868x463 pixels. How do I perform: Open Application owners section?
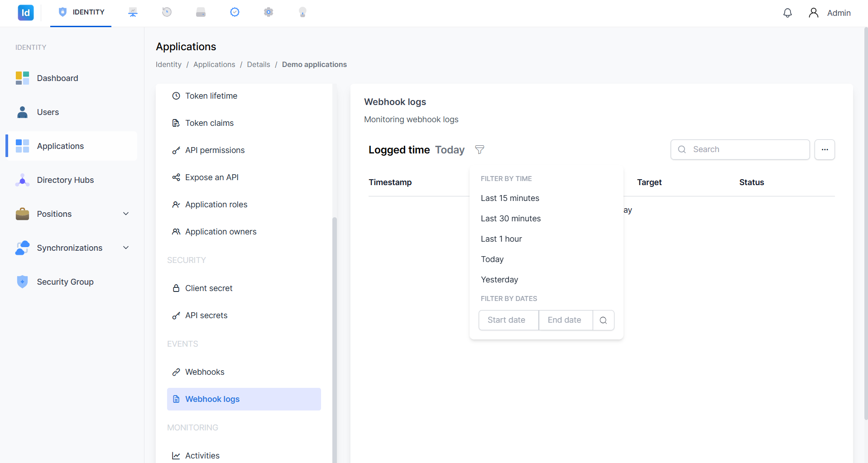(244, 232)
